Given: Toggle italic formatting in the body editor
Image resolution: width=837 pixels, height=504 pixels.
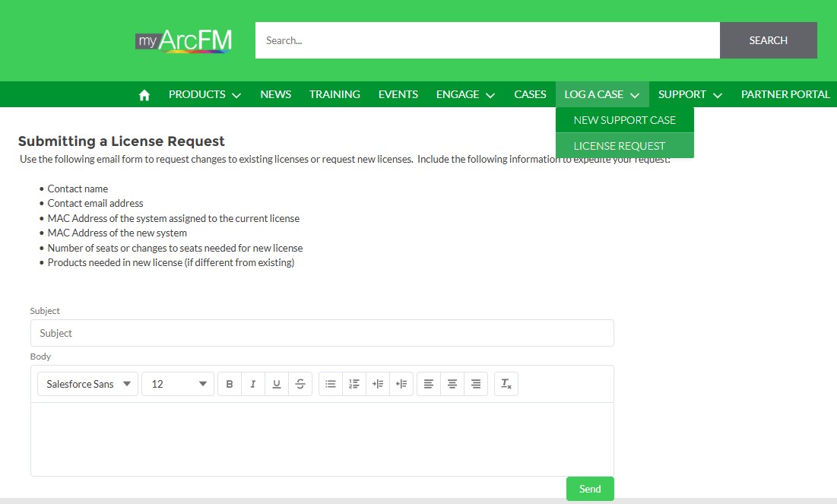Looking at the screenshot, I should pos(253,384).
